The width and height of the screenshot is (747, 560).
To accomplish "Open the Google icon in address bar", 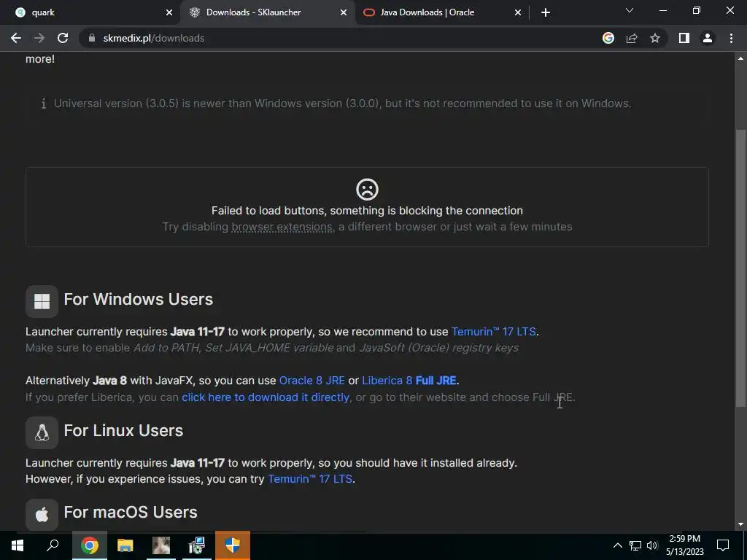I will [x=608, y=38].
